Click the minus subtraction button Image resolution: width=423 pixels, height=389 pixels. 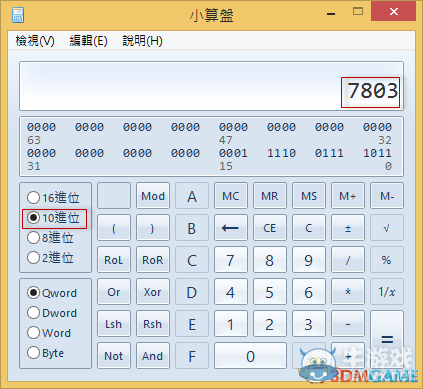click(x=348, y=324)
